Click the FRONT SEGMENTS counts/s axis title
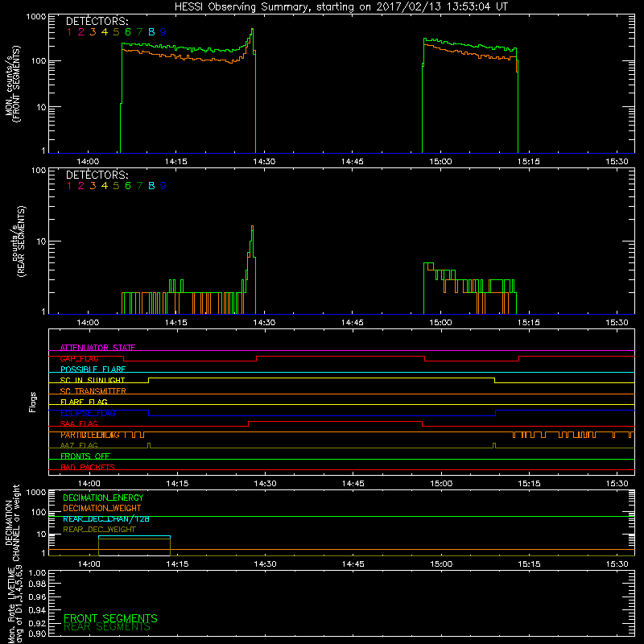 [13, 84]
